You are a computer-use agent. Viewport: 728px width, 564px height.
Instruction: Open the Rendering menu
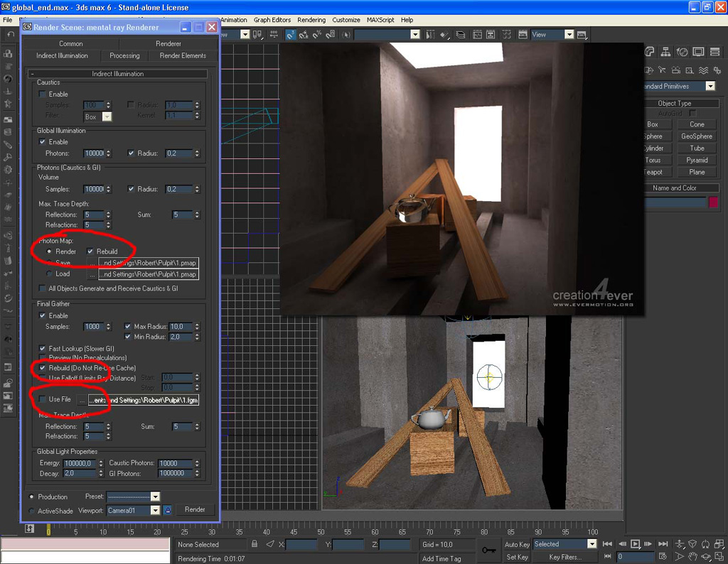point(311,20)
